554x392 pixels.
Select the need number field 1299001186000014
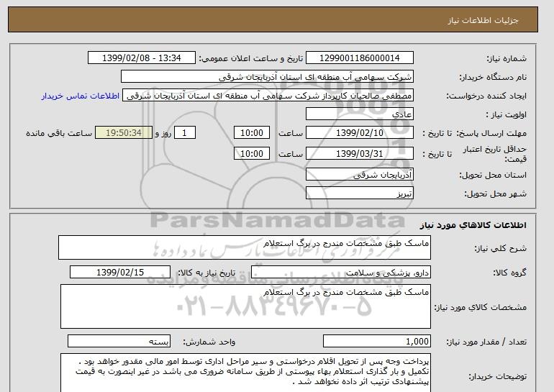[359, 58]
